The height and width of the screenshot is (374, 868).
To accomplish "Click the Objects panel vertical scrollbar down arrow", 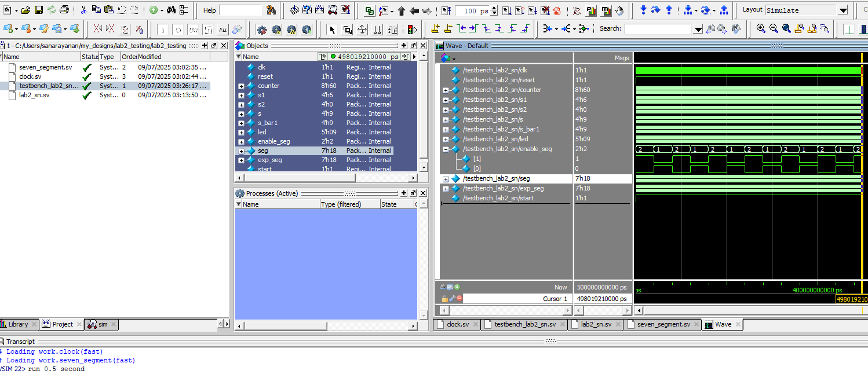I will tap(424, 167).
